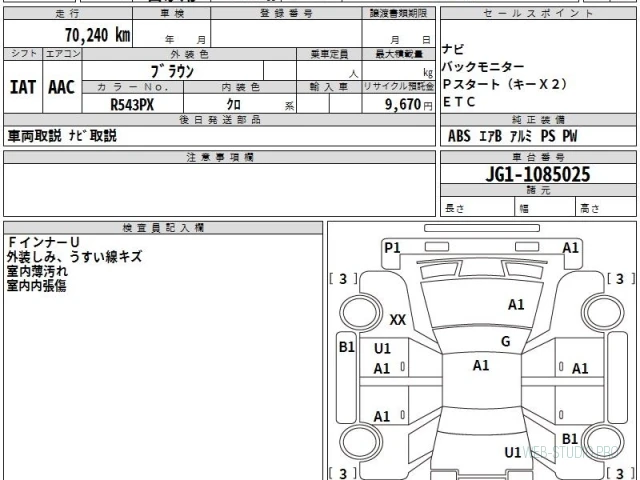
Task: Select the IAT shift code
Action: pyautogui.click(x=22, y=87)
